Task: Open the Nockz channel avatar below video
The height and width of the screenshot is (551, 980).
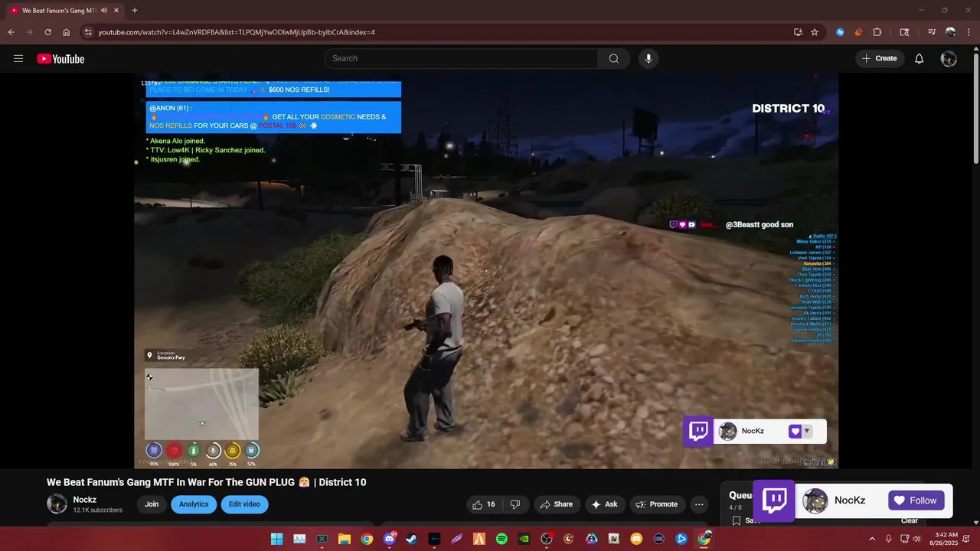Action: 57,504
